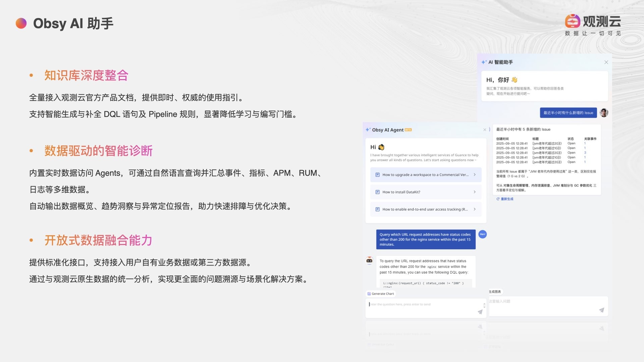Expand the 'How to install DataKit?' chevron

pyautogui.click(x=475, y=192)
